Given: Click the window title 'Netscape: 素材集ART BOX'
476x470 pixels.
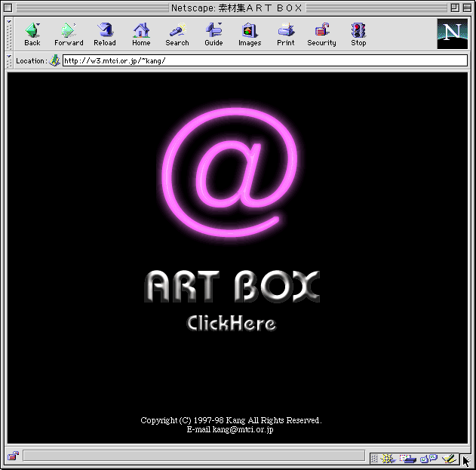Looking at the screenshot, I should (237, 8).
